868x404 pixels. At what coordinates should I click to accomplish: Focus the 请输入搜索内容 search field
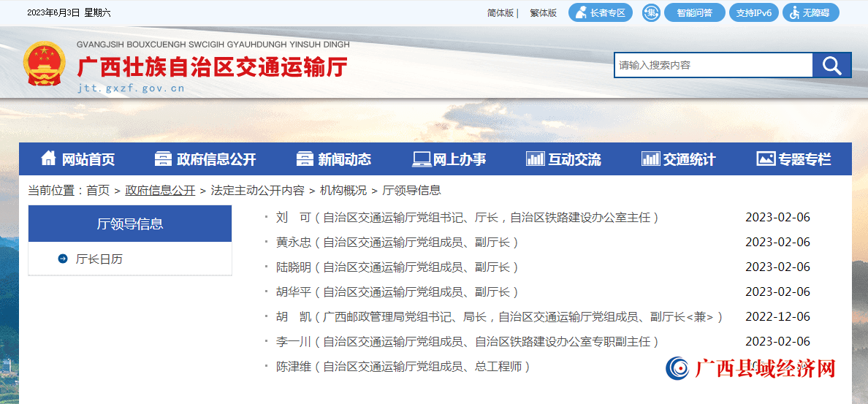[x=713, y=65]
